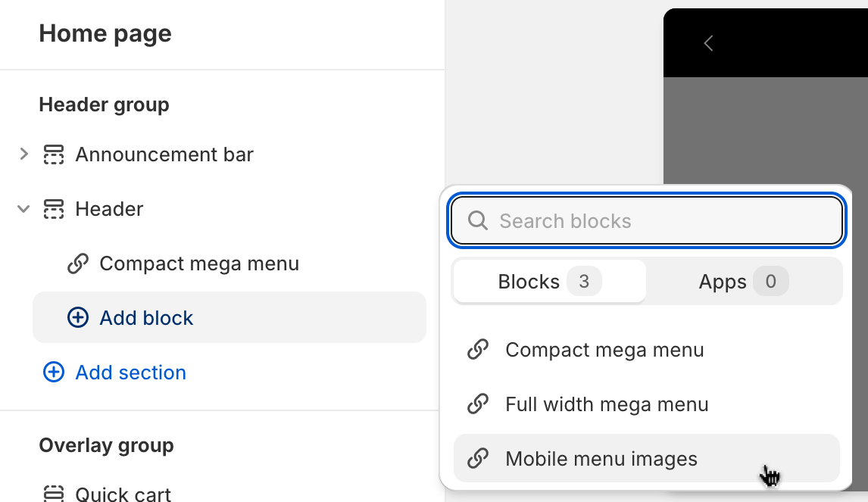This screenshot has height=502, width=868.
Task: Click the Announcement bar section icon
Action: [54, 154]
